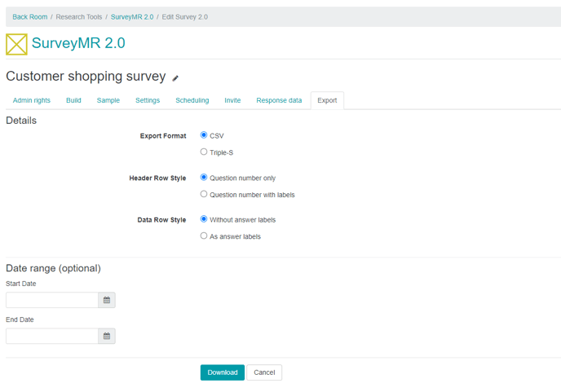Choose Question number only header style
Image resolution: width=561 pixels, height=392 pixels.
204,178
